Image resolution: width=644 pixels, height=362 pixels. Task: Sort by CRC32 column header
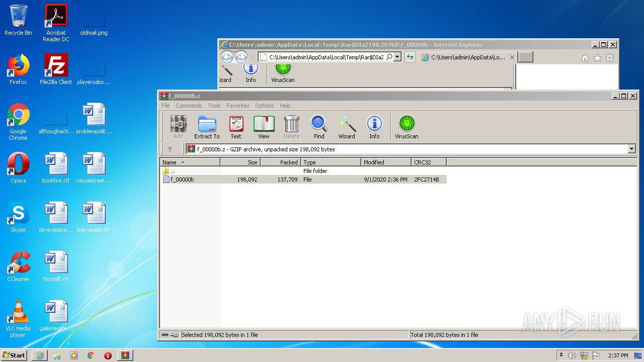[429, 162]
